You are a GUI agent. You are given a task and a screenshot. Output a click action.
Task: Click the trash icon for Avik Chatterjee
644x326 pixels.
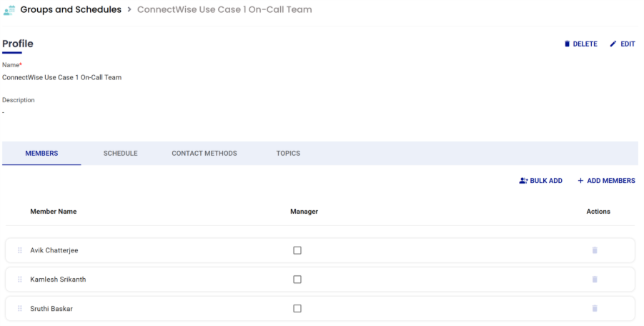click(595, 250)
